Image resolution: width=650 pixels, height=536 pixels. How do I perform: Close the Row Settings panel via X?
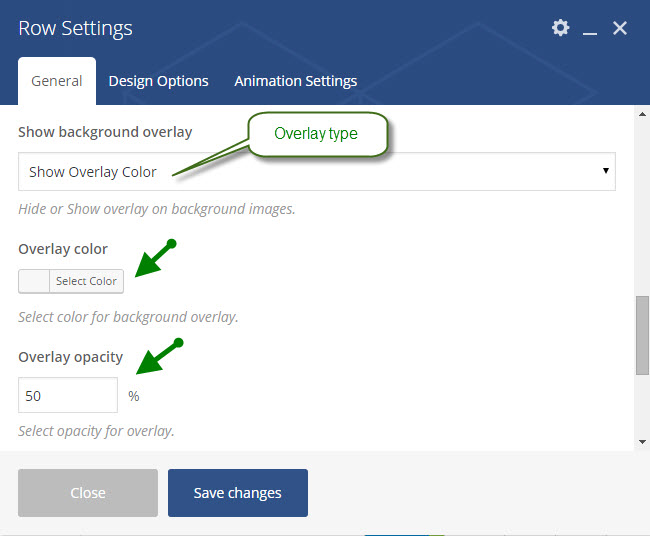click(x=620, y=28)
